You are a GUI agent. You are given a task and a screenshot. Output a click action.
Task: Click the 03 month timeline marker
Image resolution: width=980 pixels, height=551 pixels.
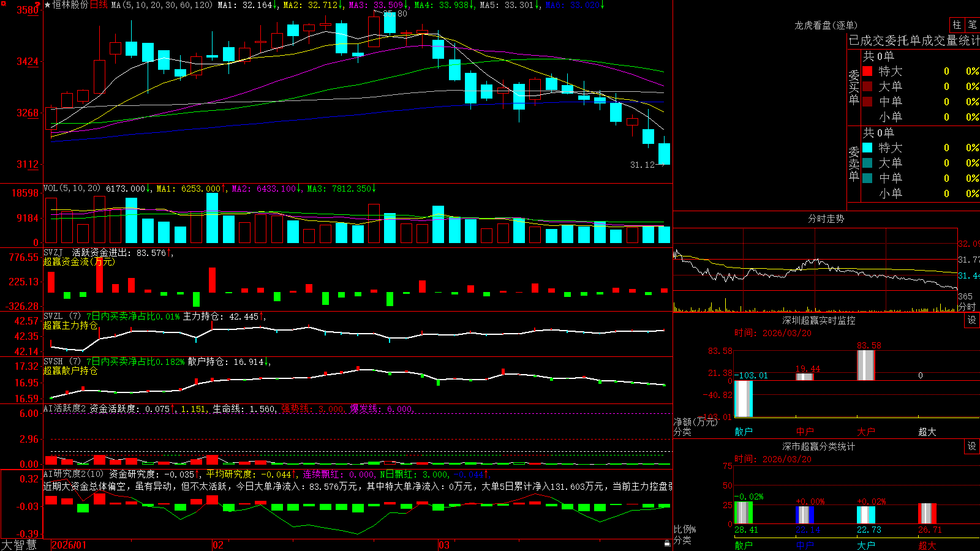tap(444, 545)
